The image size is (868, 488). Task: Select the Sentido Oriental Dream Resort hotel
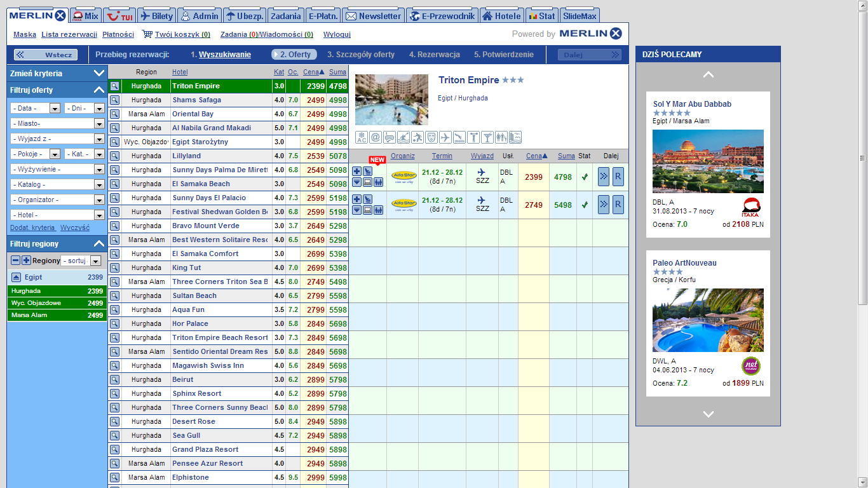pyautogui.click(x=220, y=351)
